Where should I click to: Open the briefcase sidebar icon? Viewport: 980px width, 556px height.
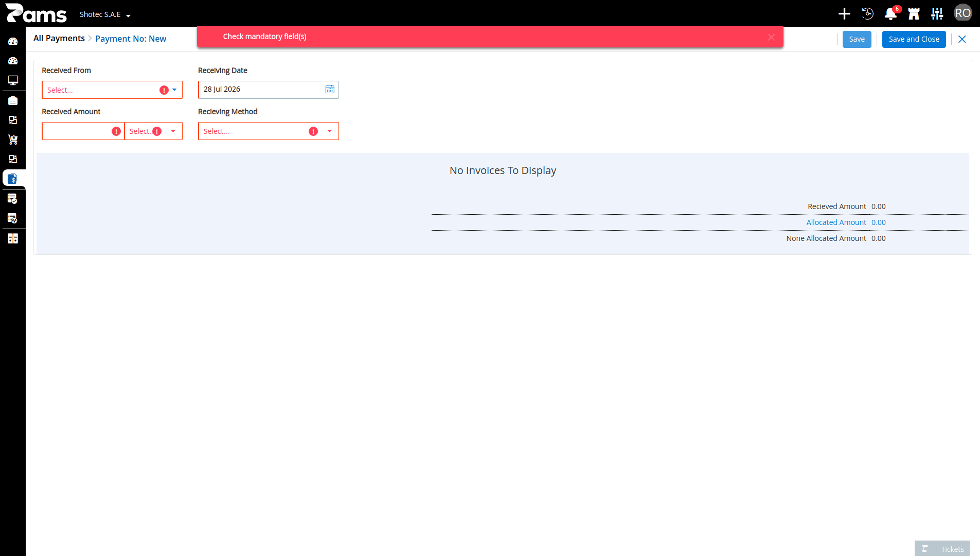pos(13,100)
